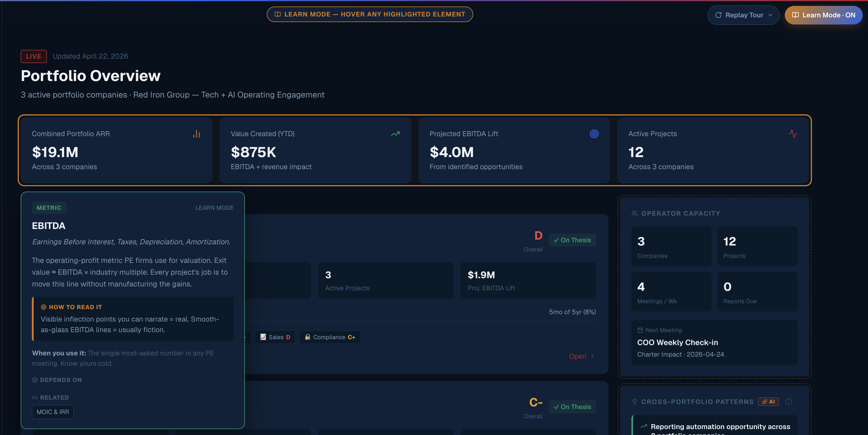Viewport: 868px width, 435px height.
Task: Toggle Learn Mode ON button off
Action: pyautogui.click(x=823, y=15)
